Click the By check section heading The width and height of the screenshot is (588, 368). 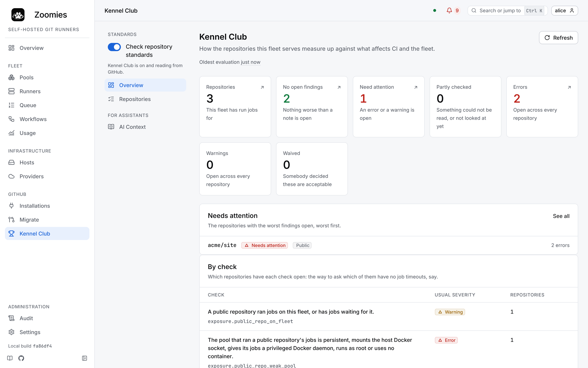(222, 267)
